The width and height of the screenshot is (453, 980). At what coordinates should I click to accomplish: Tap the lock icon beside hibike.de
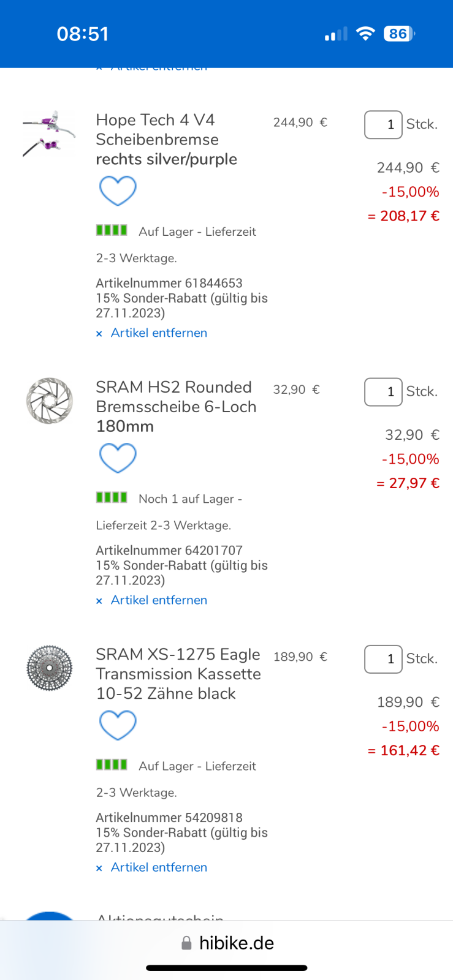186,943
